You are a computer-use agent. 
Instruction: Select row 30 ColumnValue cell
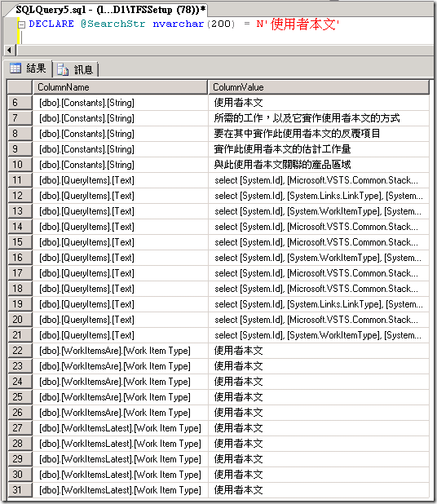[319, 475]
